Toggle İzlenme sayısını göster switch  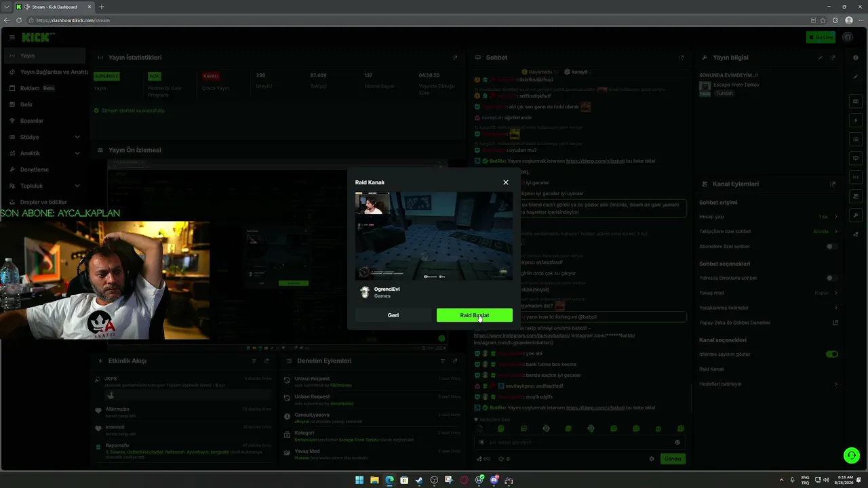tap(832, 354)
